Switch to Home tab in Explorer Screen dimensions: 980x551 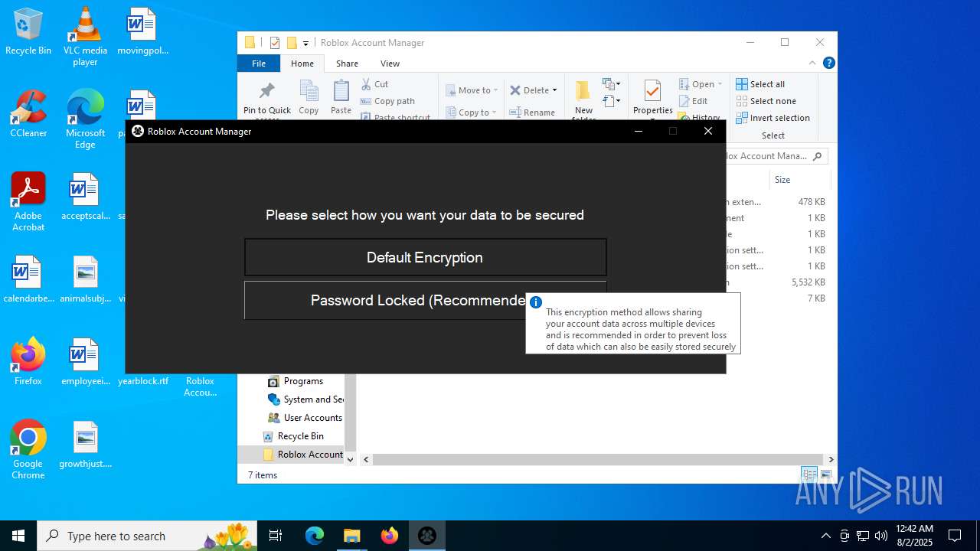pos(302,64)
